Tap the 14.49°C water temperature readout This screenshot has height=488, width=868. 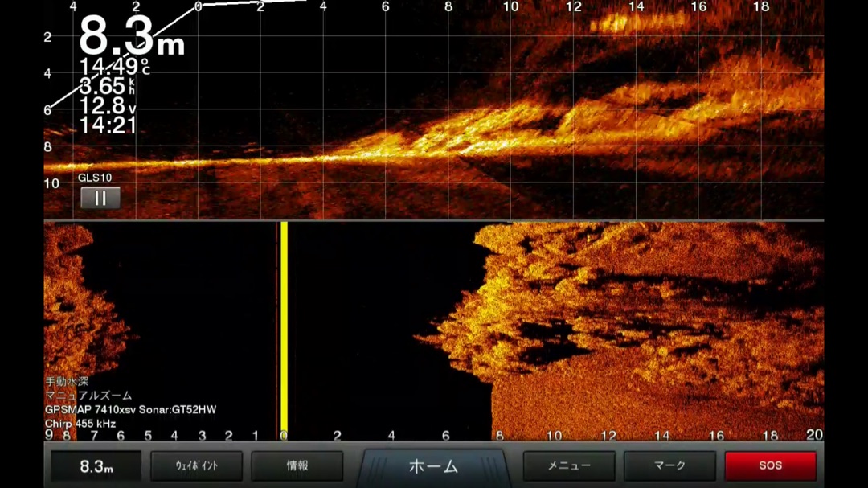pyautogui.click(x=114, y=67)
